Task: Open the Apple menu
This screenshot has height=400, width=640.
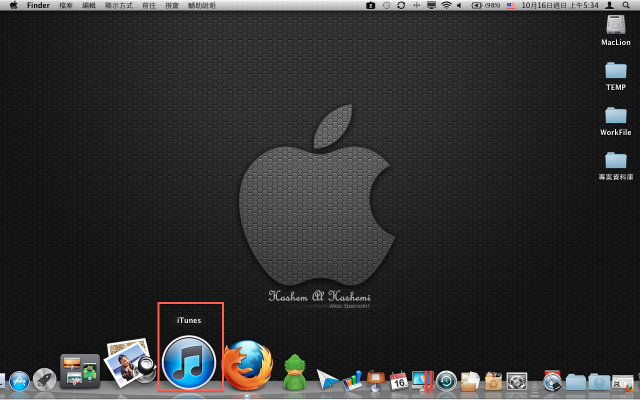Action: coord(13,5)
